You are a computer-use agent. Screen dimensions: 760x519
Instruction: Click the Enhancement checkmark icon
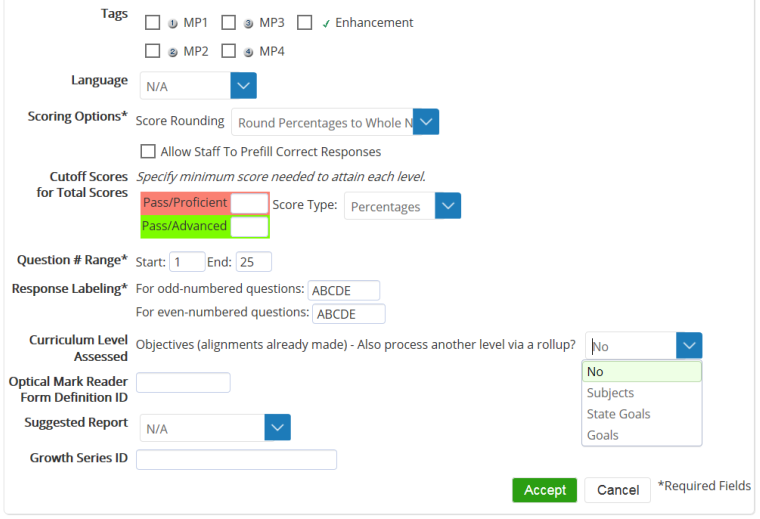tap(326, 23)
